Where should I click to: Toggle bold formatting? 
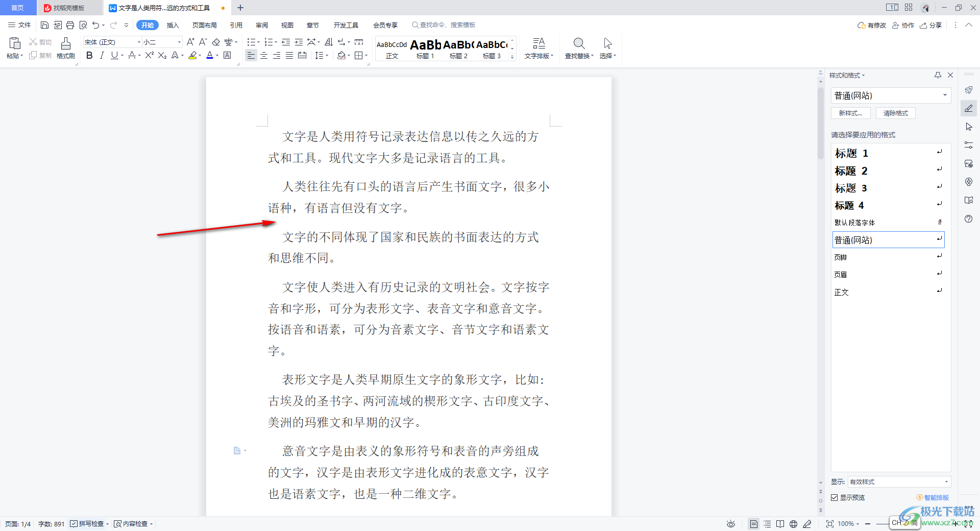89,55
